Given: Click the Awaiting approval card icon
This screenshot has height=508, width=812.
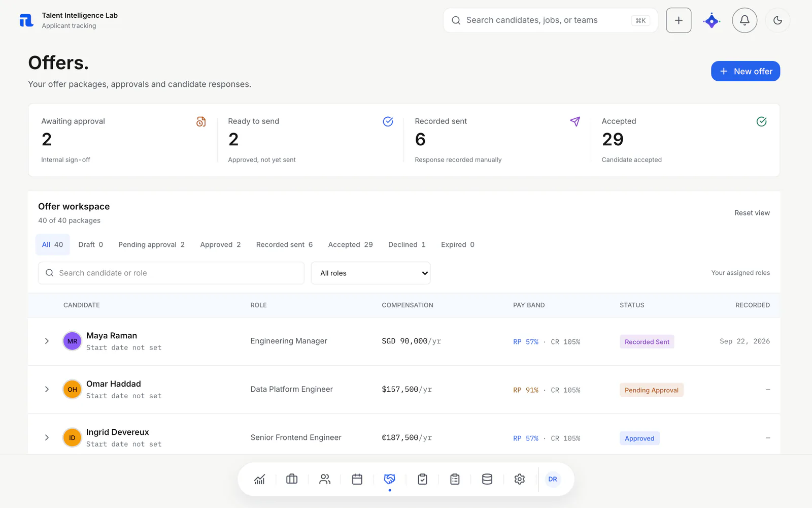Looking at the screenshot, I should 201,121.
